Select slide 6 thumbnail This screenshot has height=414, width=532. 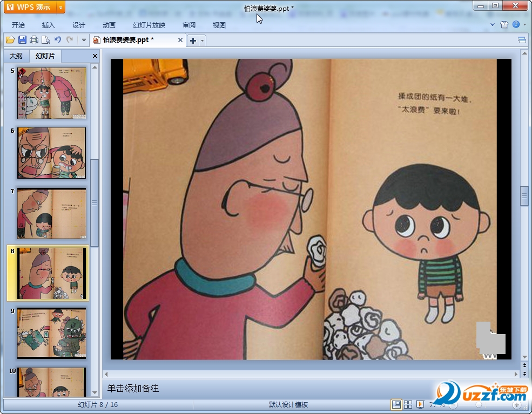(51, 153)
